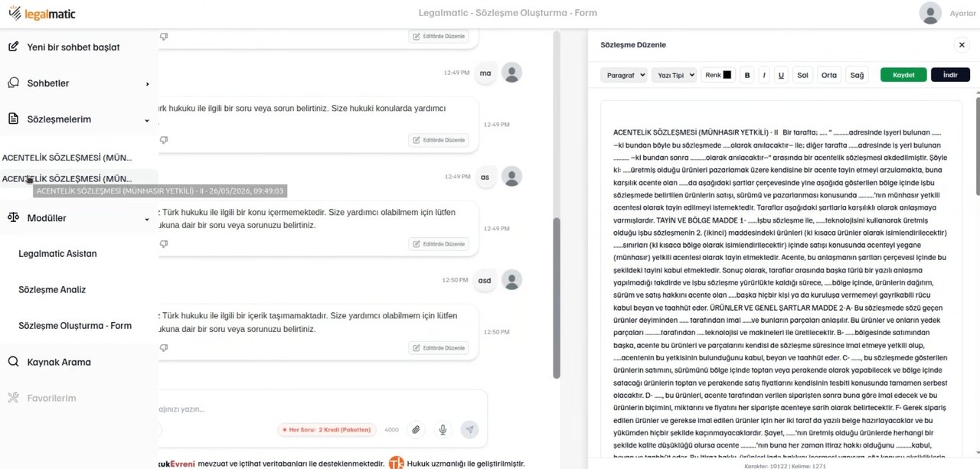This screenshot has width=980, height=469.
Task: Click the scales icon next to Modüller
Action: (x=13, y=218)
